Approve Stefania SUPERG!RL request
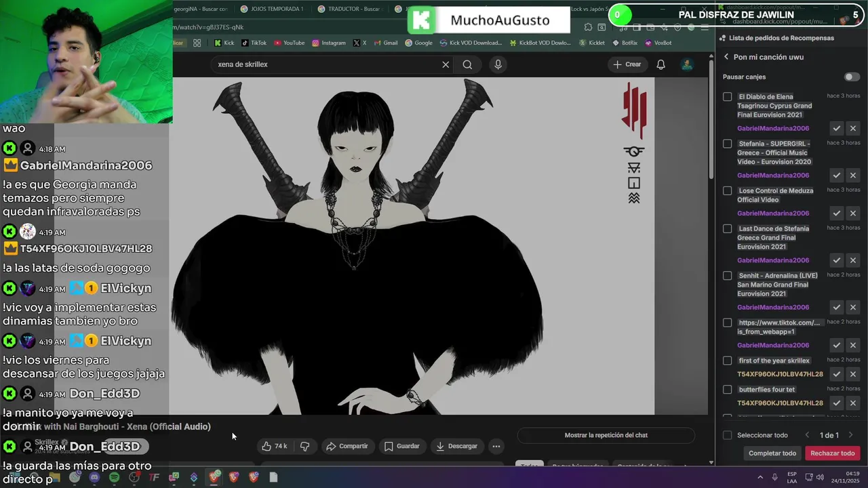 837,176
